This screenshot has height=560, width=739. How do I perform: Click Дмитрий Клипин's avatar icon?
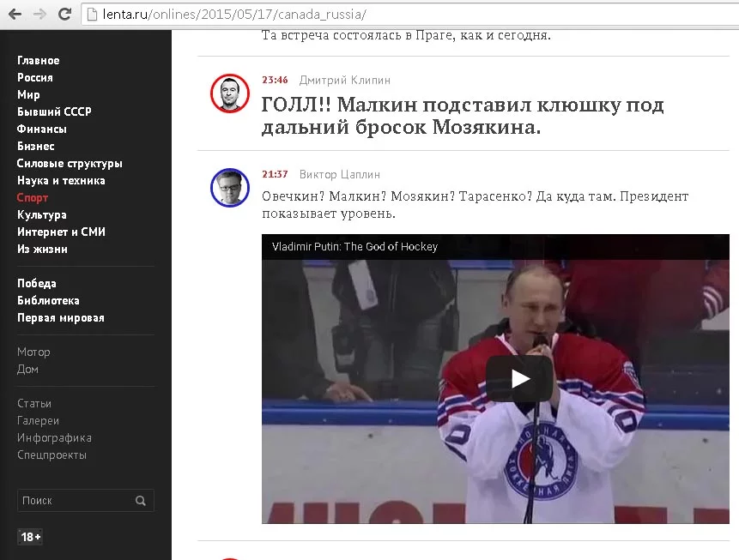point(230,93)
